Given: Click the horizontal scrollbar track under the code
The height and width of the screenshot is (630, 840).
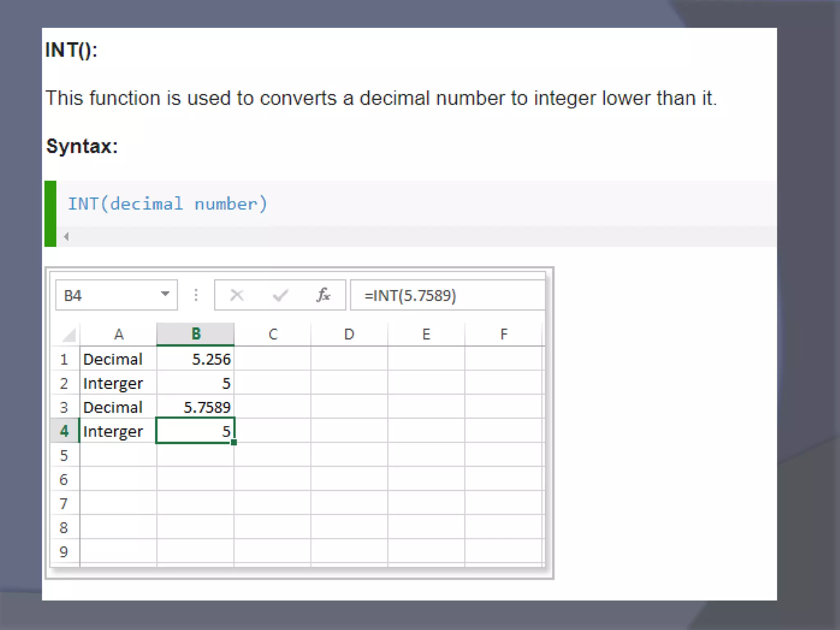Looking at the screenshot, I should [410, 237].
